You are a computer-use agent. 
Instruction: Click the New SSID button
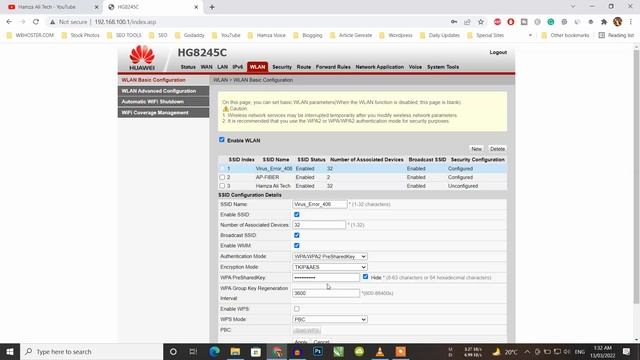point(476,149)
